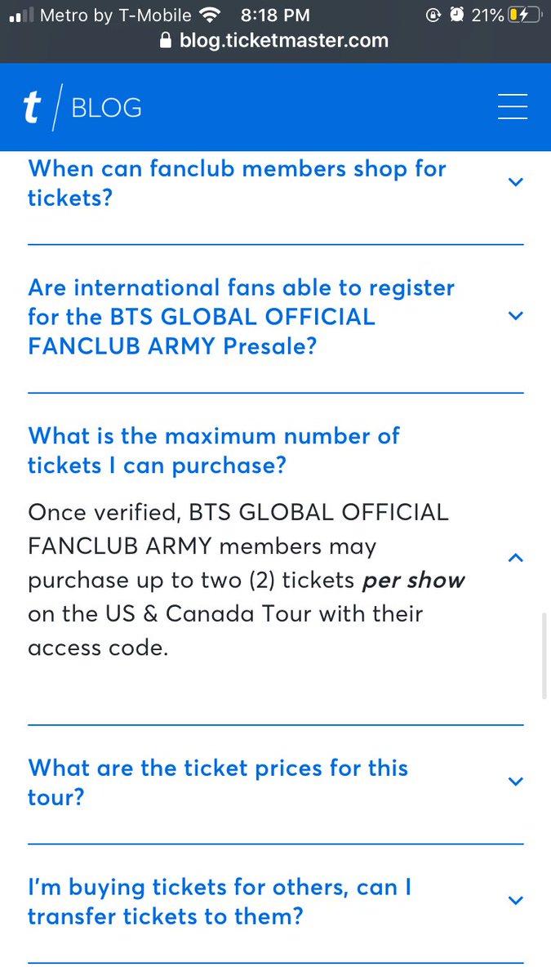The height and width of the screenshot is (980, 551).
Task: Open 'Are international fans able to register' question
Action: (x=241, y=317)
